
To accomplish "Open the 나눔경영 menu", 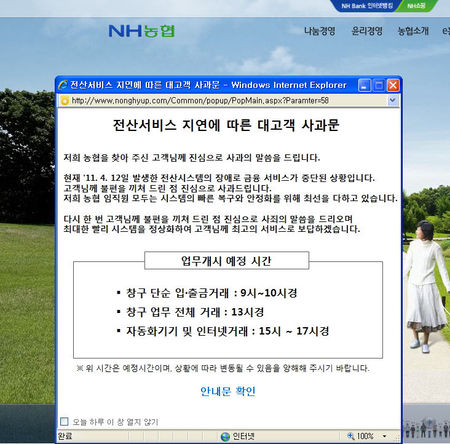I will point(319,31).
